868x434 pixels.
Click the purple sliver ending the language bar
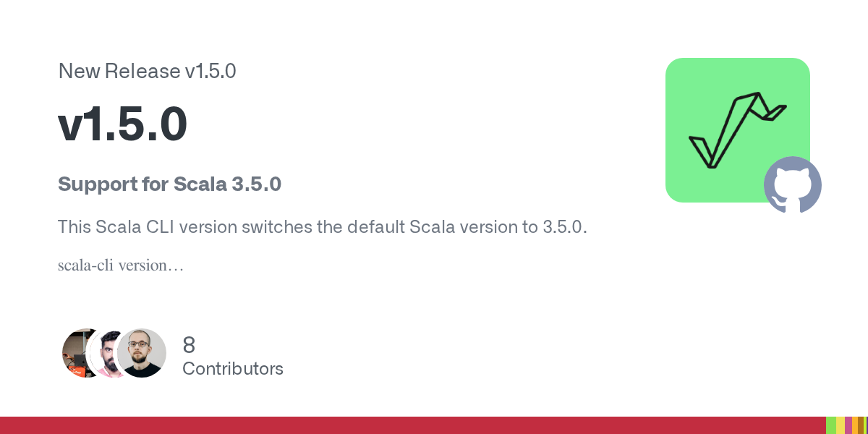pos(867,425)
